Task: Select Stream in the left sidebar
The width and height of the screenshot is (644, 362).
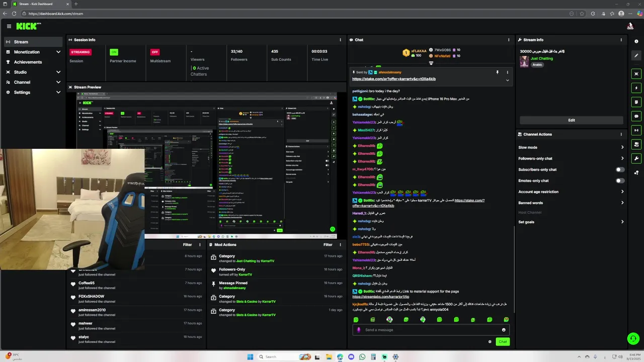Action: point(33,42)
